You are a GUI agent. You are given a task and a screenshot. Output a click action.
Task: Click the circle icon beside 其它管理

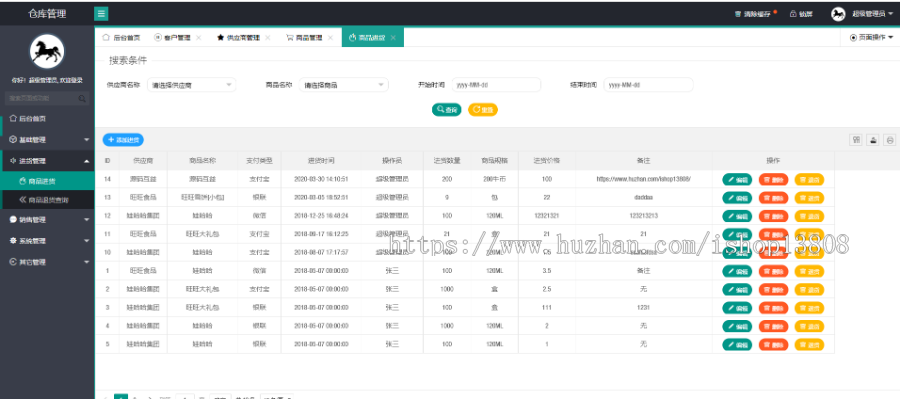click(x=13, y=262)
